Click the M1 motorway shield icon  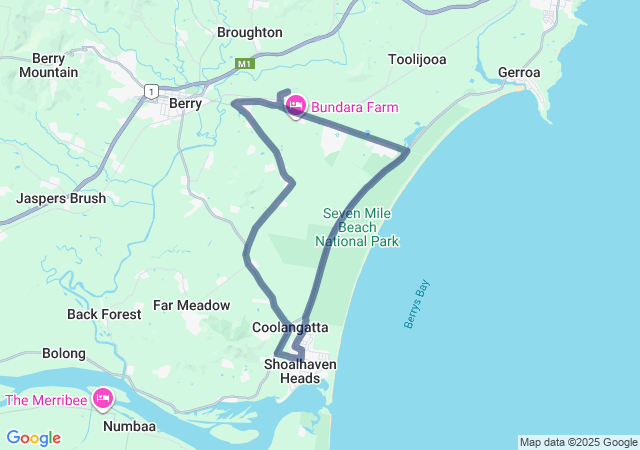coord(244,64)
